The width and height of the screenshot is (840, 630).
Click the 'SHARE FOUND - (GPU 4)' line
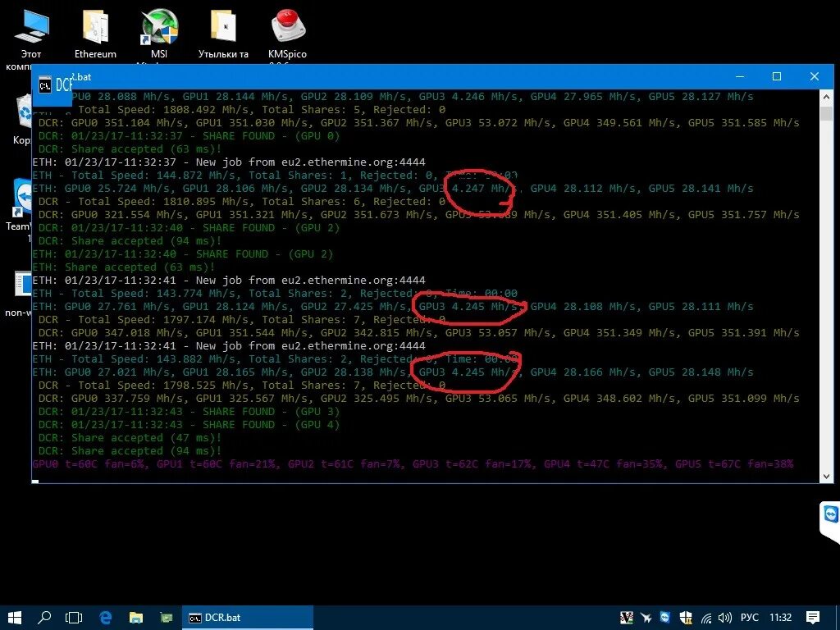point(189,425)
